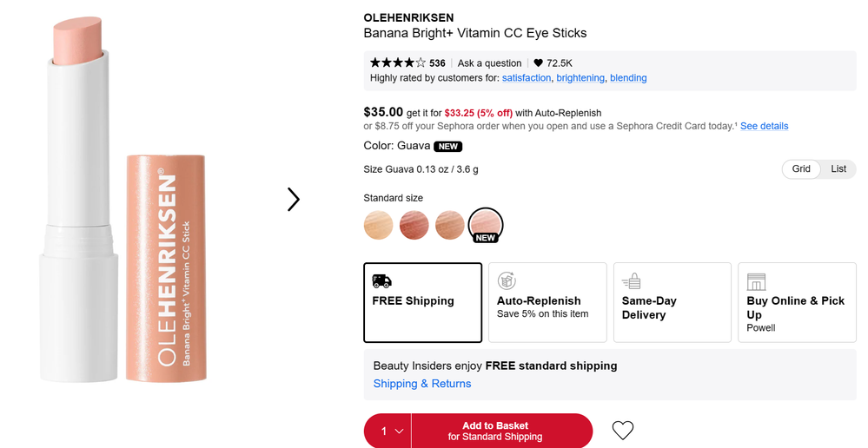Switch swatch view to List

point(838,169)
